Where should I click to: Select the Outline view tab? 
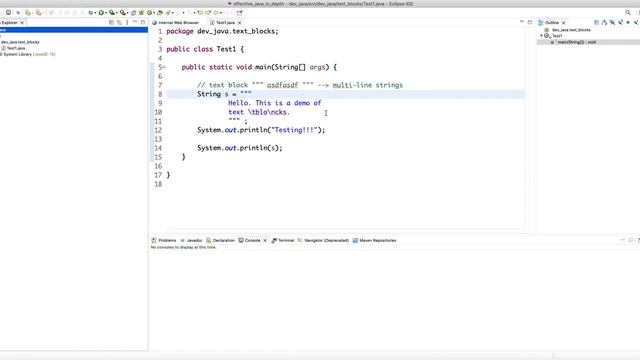pos(549,23)
